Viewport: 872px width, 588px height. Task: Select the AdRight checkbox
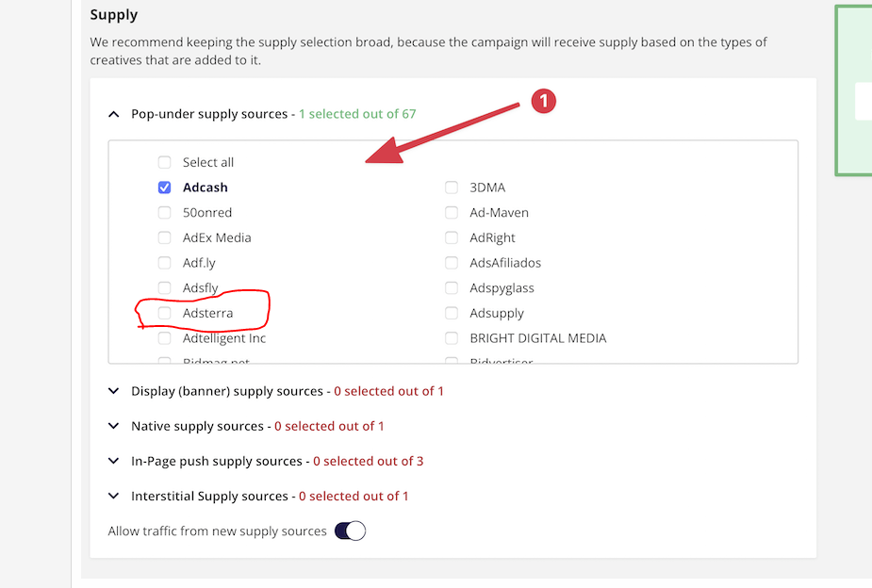pos(451,237)
